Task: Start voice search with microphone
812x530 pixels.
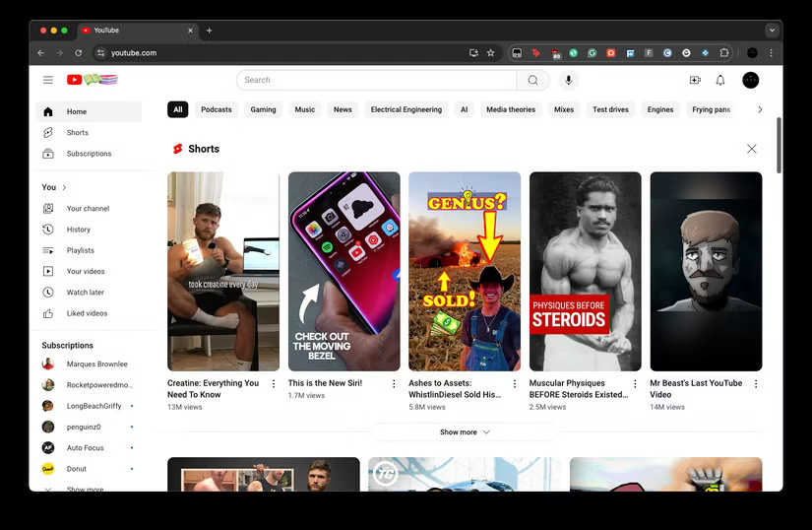Action: 569,80
